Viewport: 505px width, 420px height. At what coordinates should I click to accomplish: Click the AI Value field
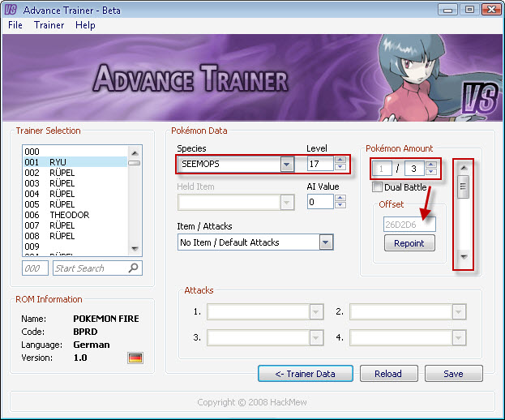pos(320,202)
